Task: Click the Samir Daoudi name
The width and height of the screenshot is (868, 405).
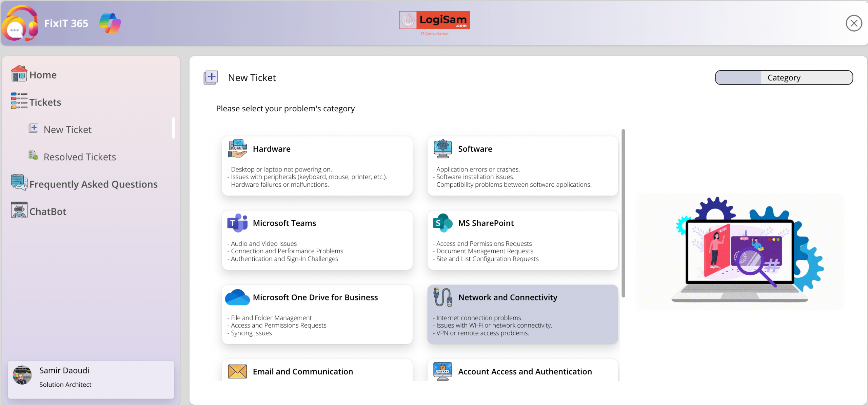Action: click(64, 370)
